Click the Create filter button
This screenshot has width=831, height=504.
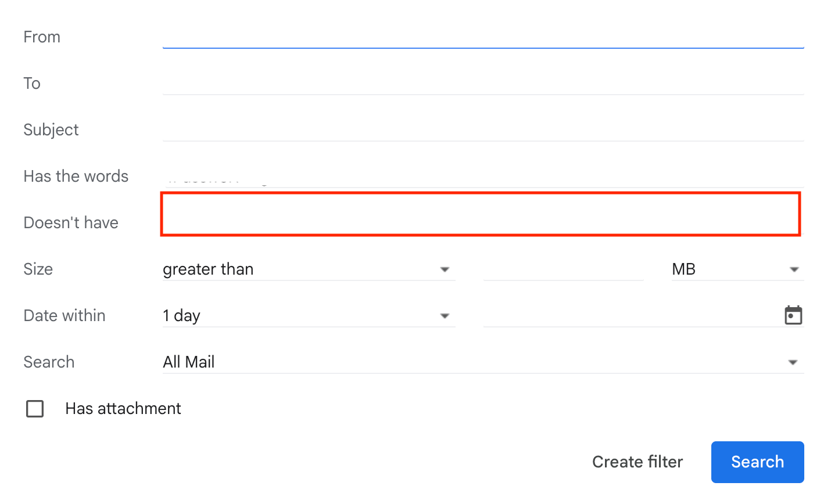(637, 462)
